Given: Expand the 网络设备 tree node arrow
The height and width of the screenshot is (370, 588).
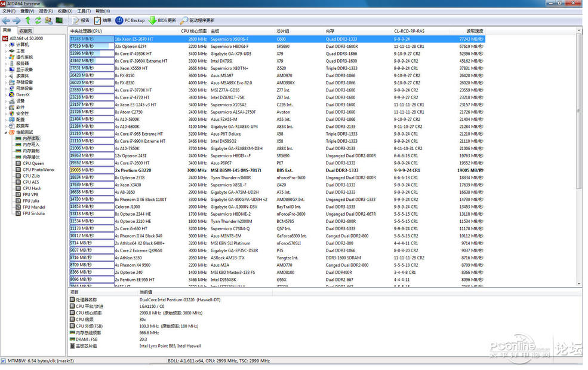Looking at the screenshot, I should 5,88.
